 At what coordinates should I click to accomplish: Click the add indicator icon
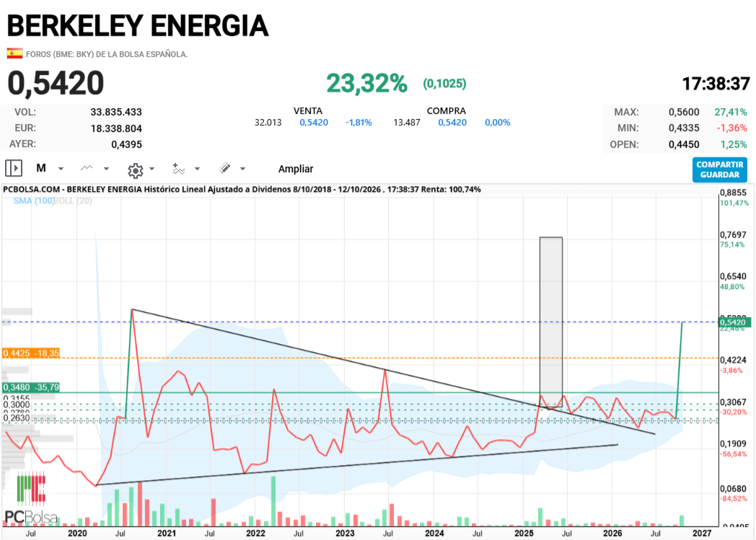tap(179, 169)
